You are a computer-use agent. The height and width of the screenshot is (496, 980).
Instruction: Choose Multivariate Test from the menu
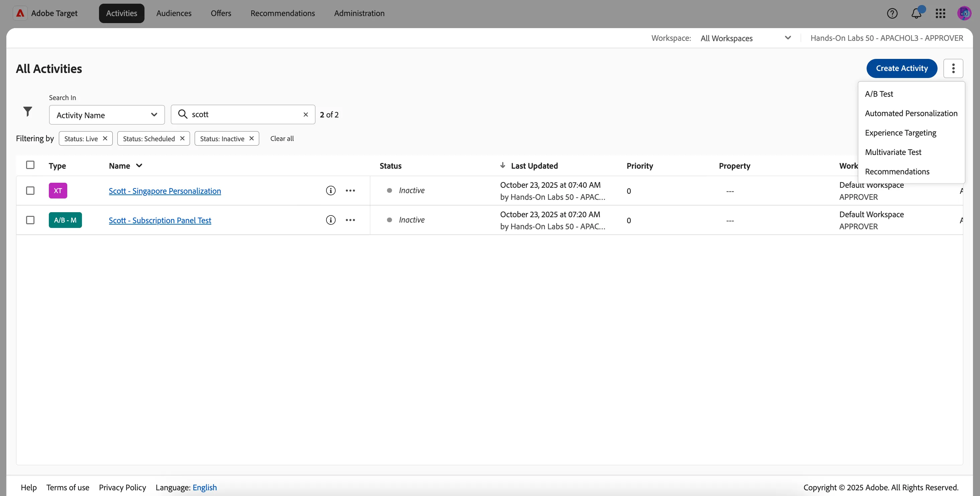[911, 152]
